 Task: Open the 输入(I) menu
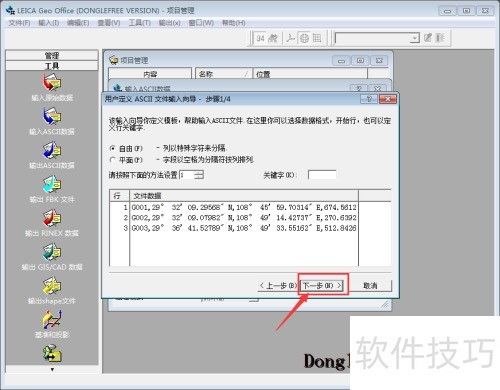coord(49,23)
